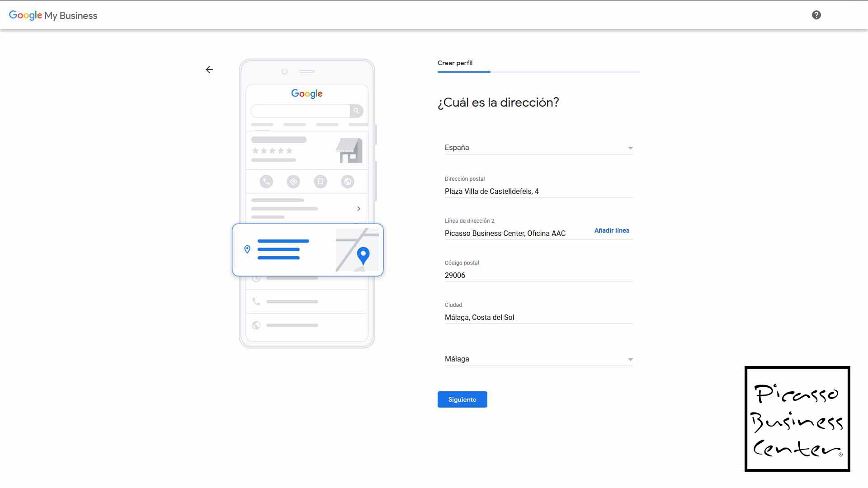
Task: Expand the chevron arrow in the phone preview
Action: [359, 208]
